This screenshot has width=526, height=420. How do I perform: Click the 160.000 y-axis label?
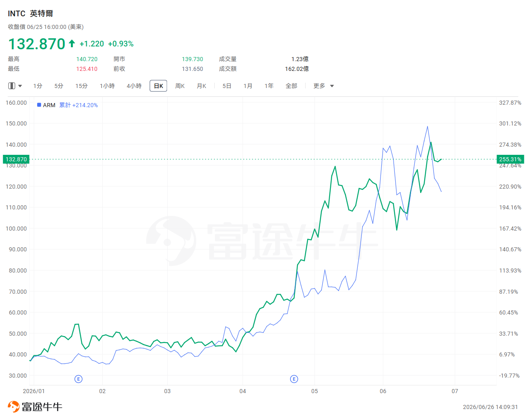point(16,103)
